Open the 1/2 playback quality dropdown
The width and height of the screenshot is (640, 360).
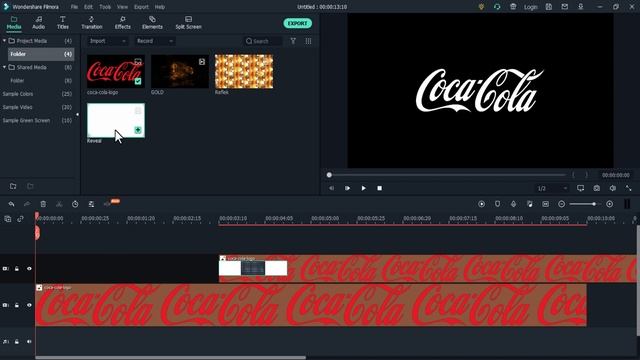coord(552,188)
